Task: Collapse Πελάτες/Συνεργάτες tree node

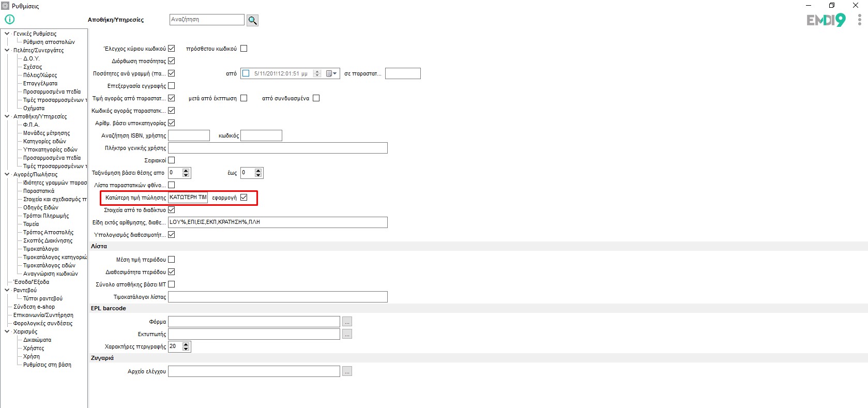Action: coord(7,50)
